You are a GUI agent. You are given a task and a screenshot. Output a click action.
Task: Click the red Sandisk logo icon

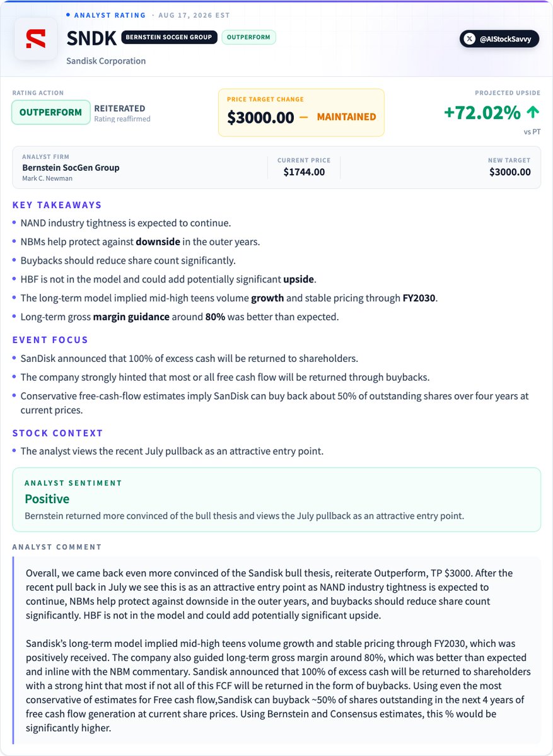tap(36, 38)
